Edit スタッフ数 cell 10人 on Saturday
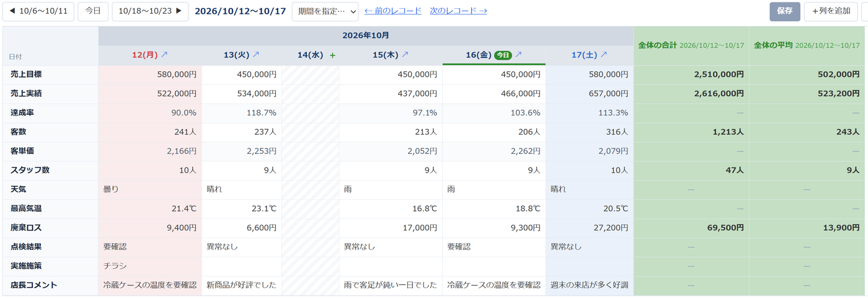The height and width of the screenshot is (298, 868). (590, 170)
